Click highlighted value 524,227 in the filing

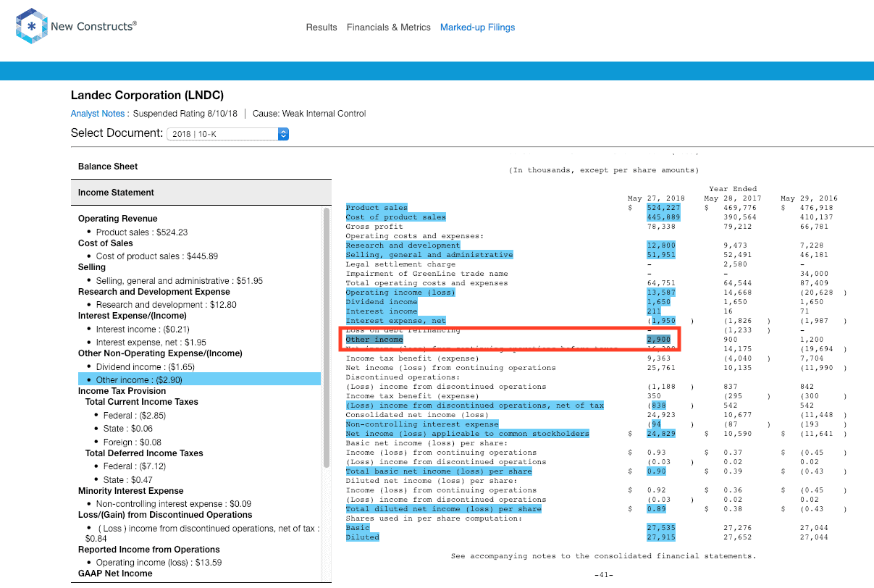(x=663, y=208)
